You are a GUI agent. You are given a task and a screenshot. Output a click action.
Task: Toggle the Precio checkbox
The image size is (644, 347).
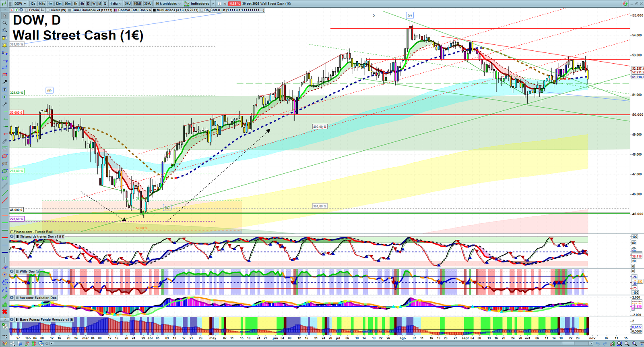pos(26,10)
